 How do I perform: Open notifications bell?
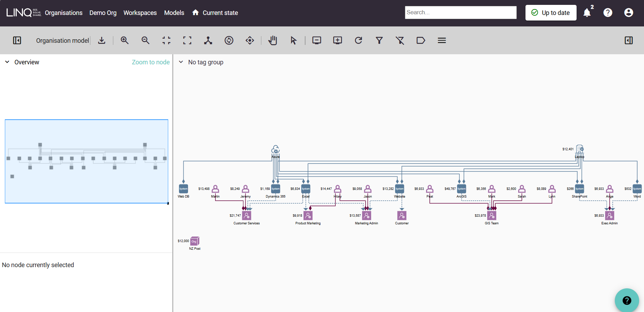pos(587,13)
